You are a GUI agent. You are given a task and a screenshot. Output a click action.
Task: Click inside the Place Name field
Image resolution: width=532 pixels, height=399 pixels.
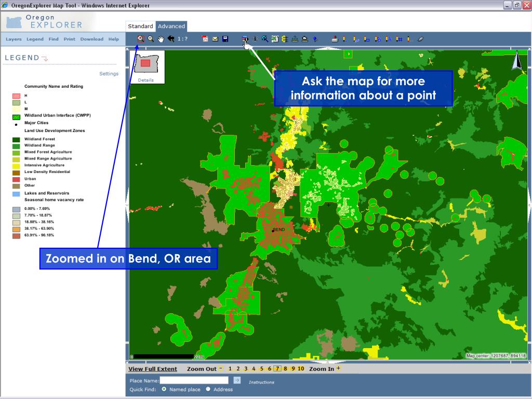coord(194,380)
